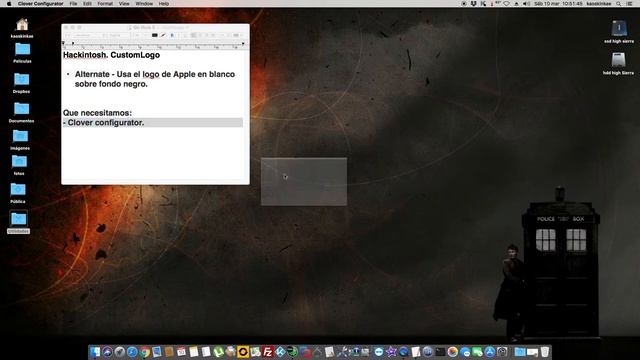640x360 pixels.
Task: Select the Pública folder on desktop
Action: [18, 190]
